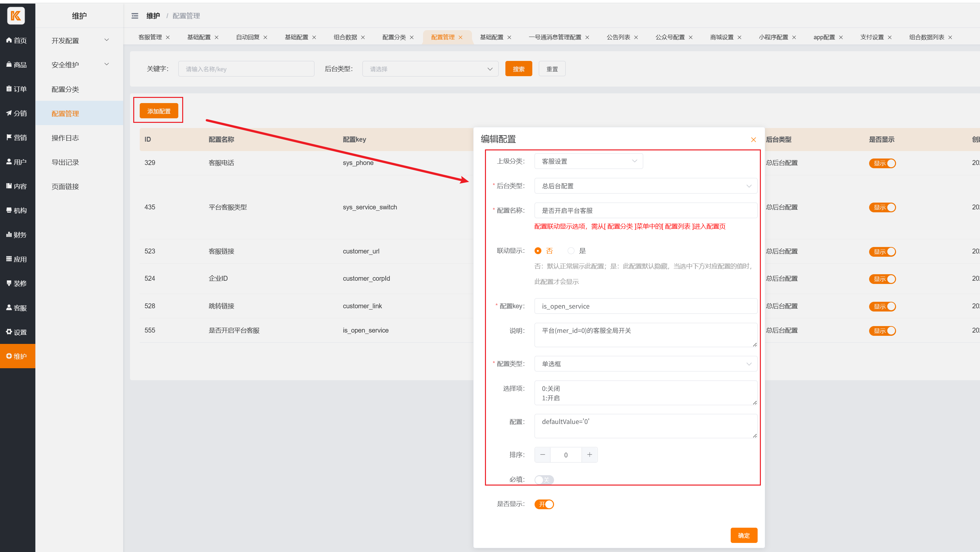Click the 关键字 search input field
980x552 pixels.
pos(246,69)
